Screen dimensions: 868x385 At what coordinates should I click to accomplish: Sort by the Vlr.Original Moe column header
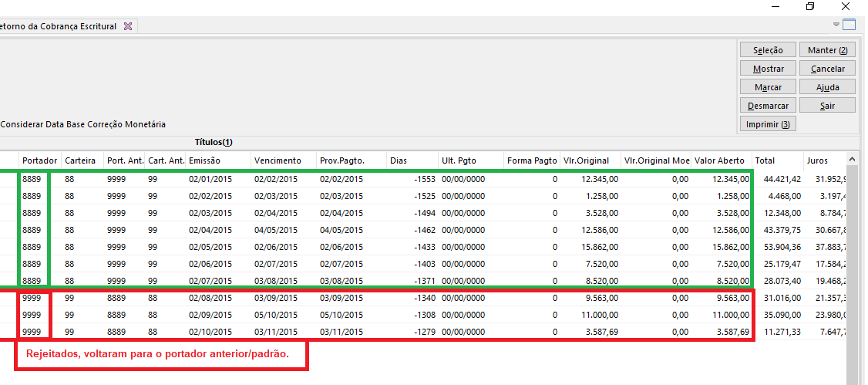tap(657, 160)
